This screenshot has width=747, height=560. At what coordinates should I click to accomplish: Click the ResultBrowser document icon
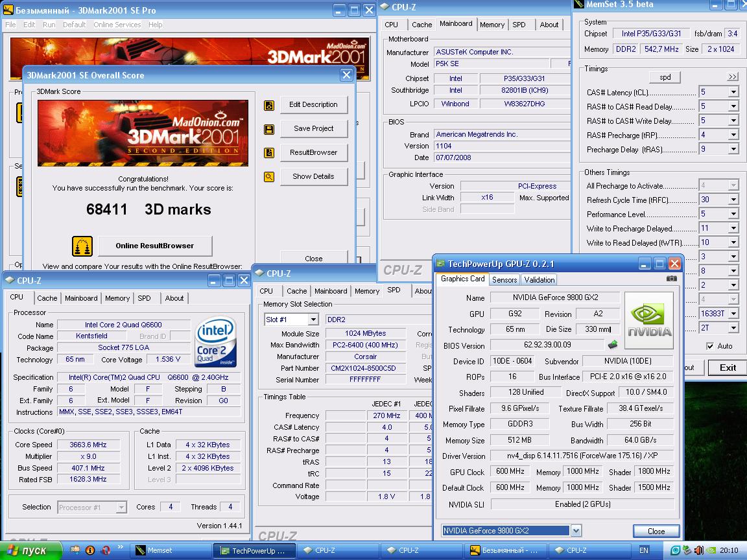269,153
